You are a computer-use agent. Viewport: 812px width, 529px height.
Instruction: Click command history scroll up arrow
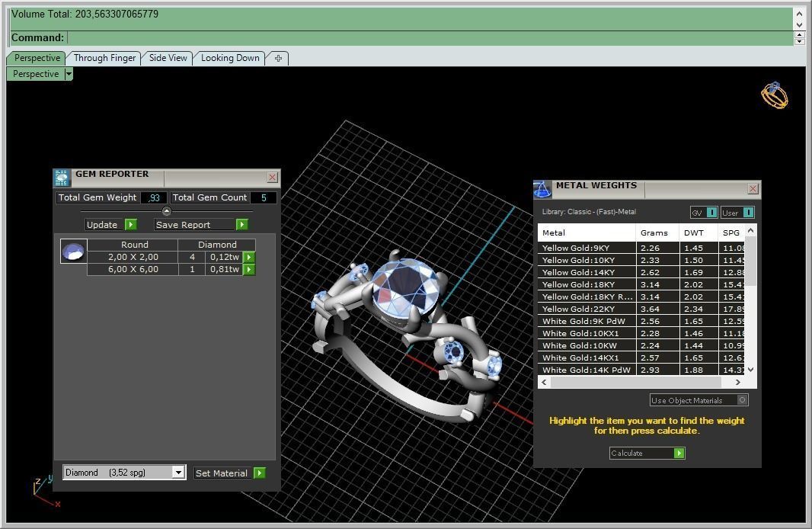[x=800, y=14]
